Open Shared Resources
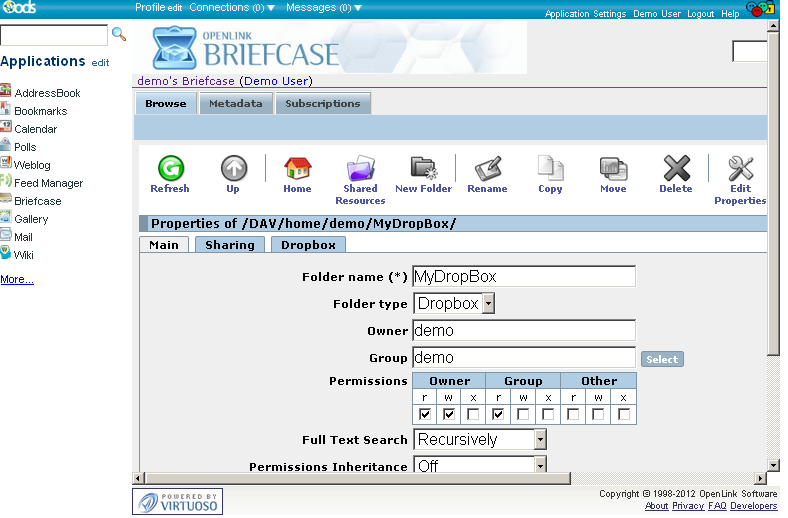Image resolution: width=788 pixels, height=518 pixels. pos(360,169)
